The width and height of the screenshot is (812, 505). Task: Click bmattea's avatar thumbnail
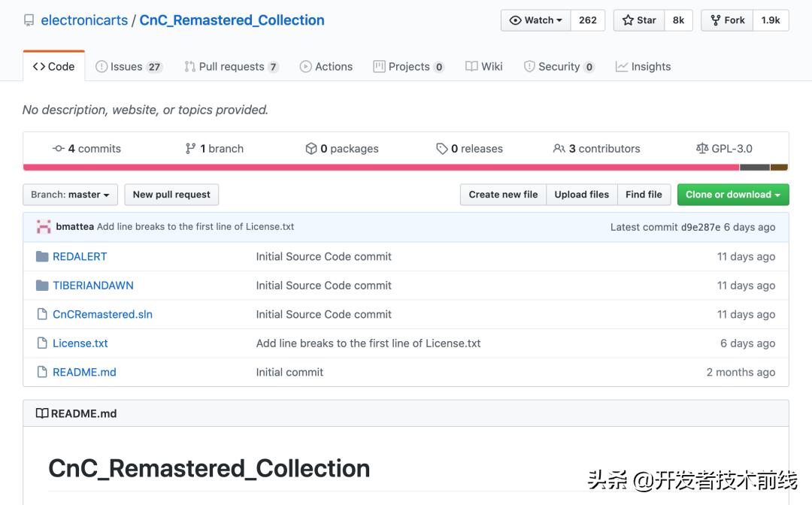[x=44, y=227]
